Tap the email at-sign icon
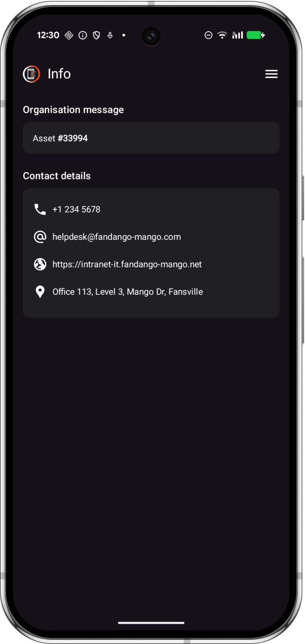This screenshot has height=644, width=305. 40,237
